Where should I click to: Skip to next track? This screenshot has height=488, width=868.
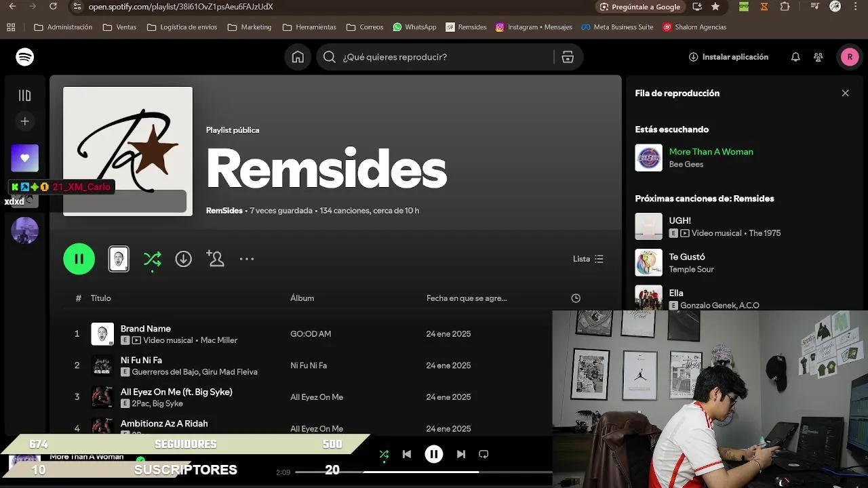[x=461, y=454]
